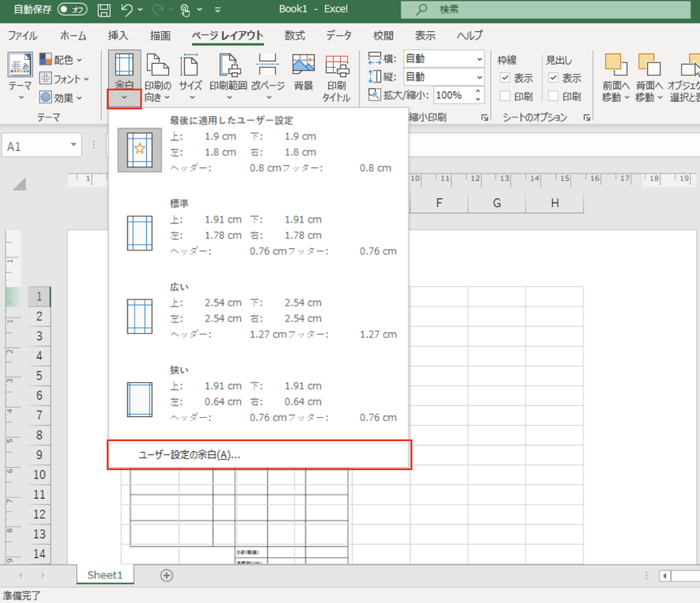The height and width of the screenshot is (603, 700).
Task: Click the Select All corner triangle
Action: (19, 184)
